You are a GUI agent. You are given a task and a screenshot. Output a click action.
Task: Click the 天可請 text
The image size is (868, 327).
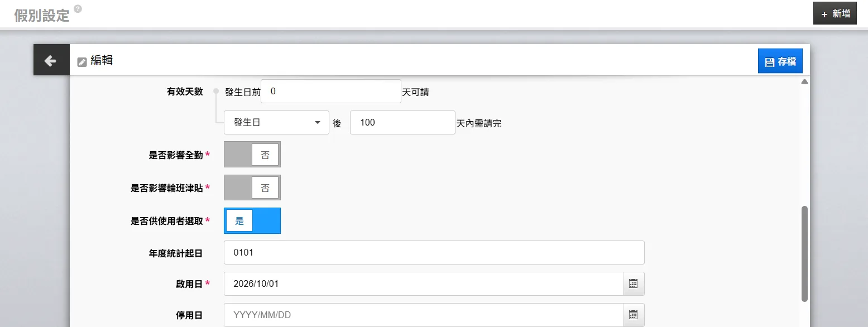(416, 92)
